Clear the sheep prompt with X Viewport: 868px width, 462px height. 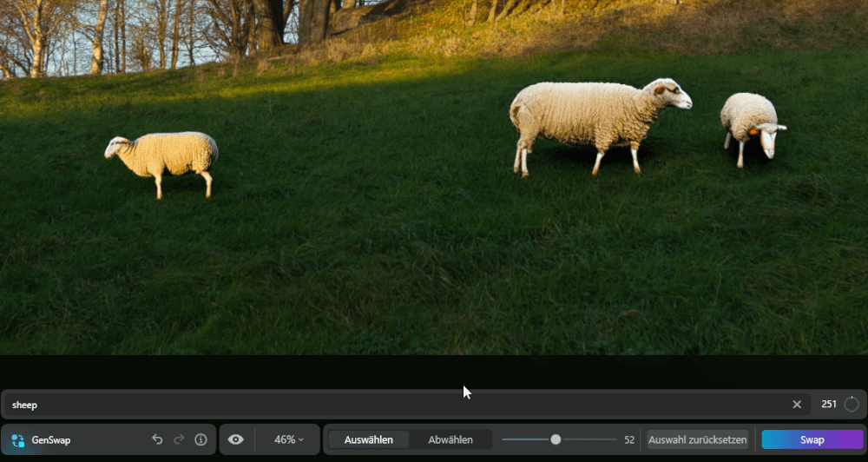[x=797, y=405]
